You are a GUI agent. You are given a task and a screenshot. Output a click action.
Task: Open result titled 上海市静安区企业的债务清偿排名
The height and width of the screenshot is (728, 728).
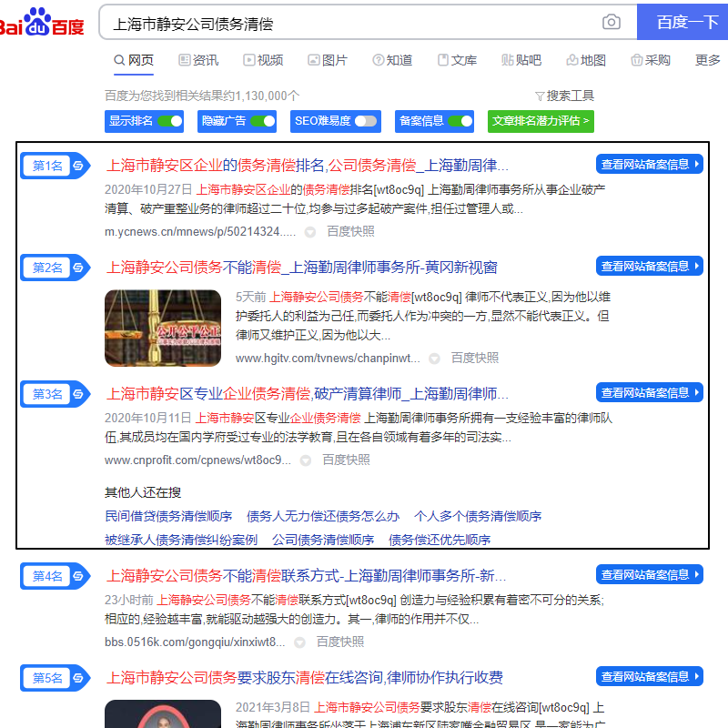308,166
